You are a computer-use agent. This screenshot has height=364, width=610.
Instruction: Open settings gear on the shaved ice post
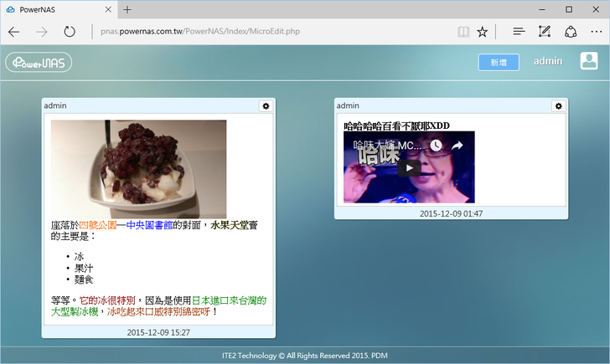(266, 106)
